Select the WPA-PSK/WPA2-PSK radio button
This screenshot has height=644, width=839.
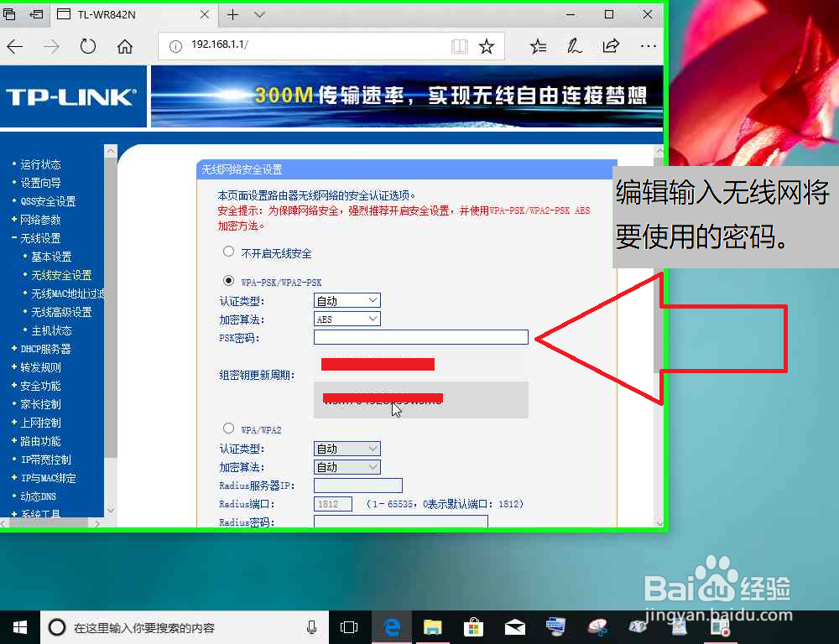point(227,281)
